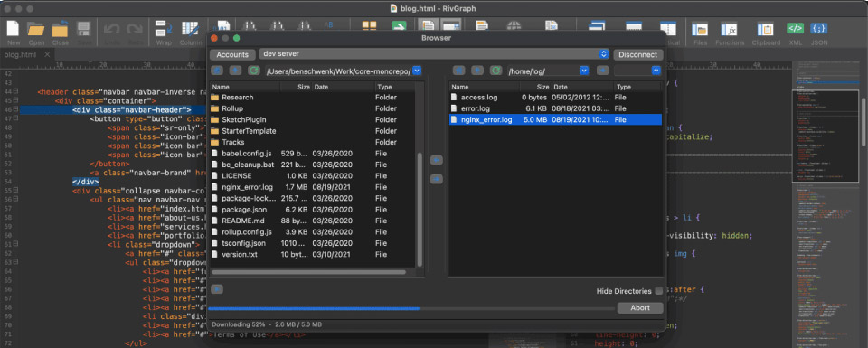Viewport: 868px width, 348px height.
Task: Enable the Hide Directories checkbox
Action: [x=658, y=290]
